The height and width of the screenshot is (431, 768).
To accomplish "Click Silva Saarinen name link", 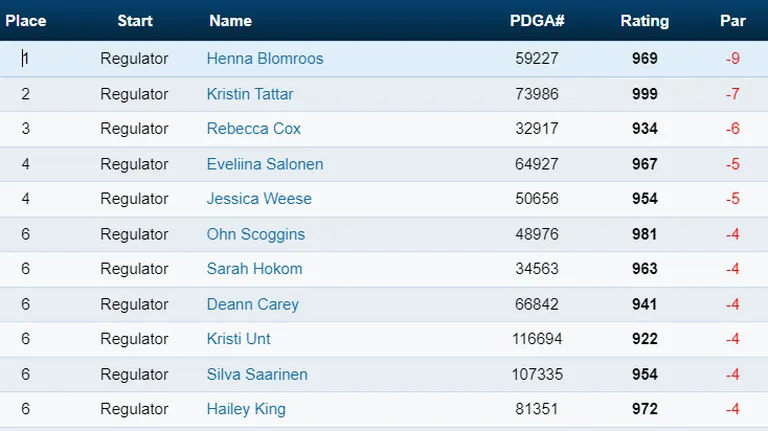I will click(257, 375).
